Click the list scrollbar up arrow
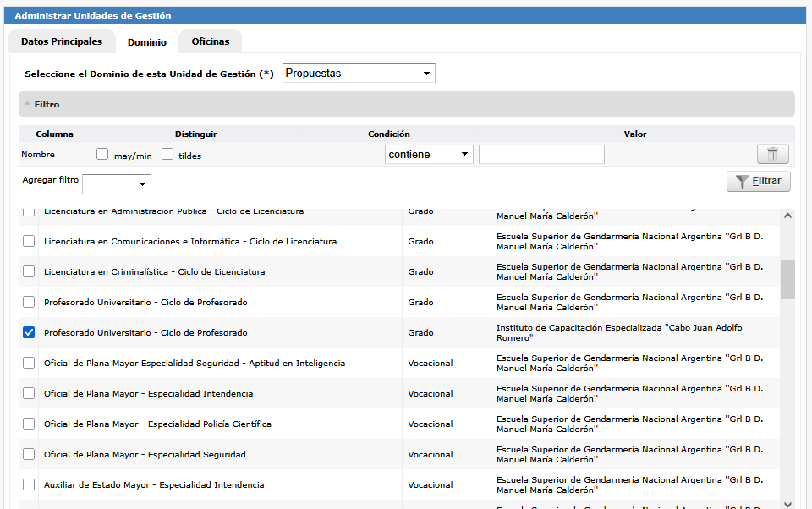Screen dimensions: 812x509 (x=787, y=216)
